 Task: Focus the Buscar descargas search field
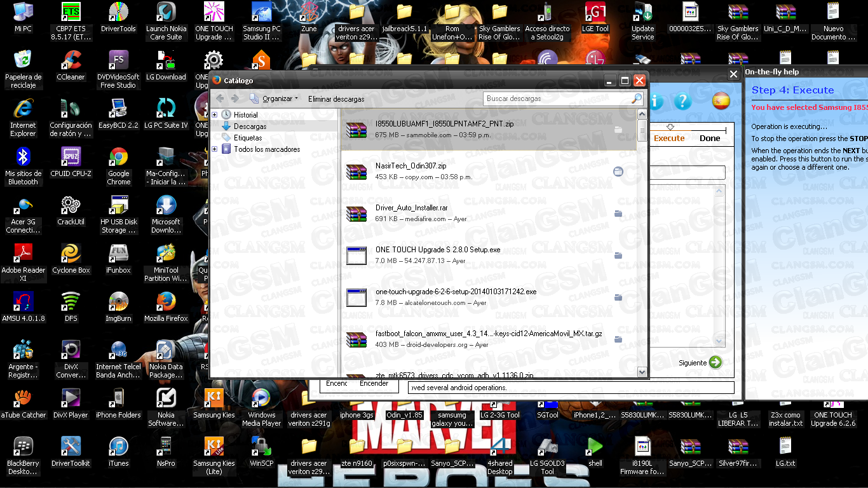click(557, 98)
